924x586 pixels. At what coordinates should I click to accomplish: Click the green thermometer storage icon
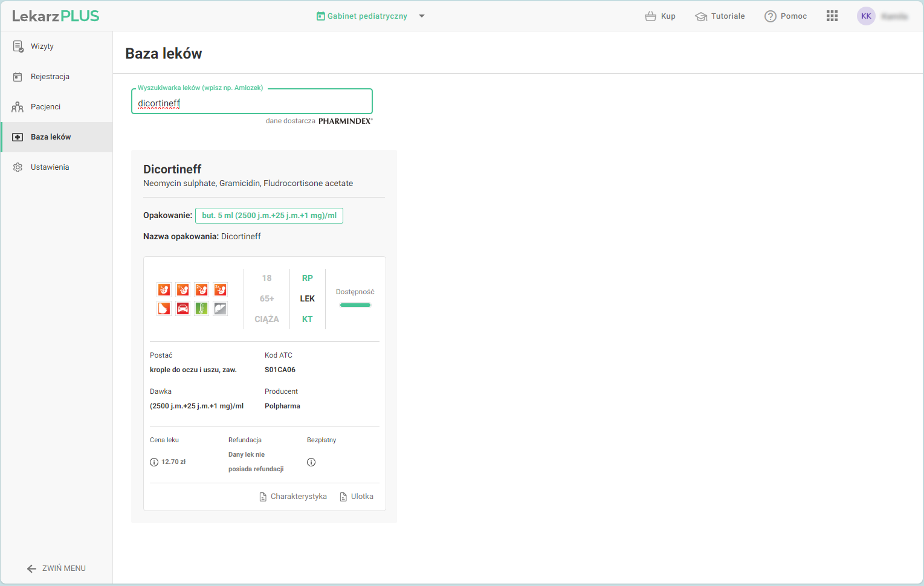pos(201,309)
